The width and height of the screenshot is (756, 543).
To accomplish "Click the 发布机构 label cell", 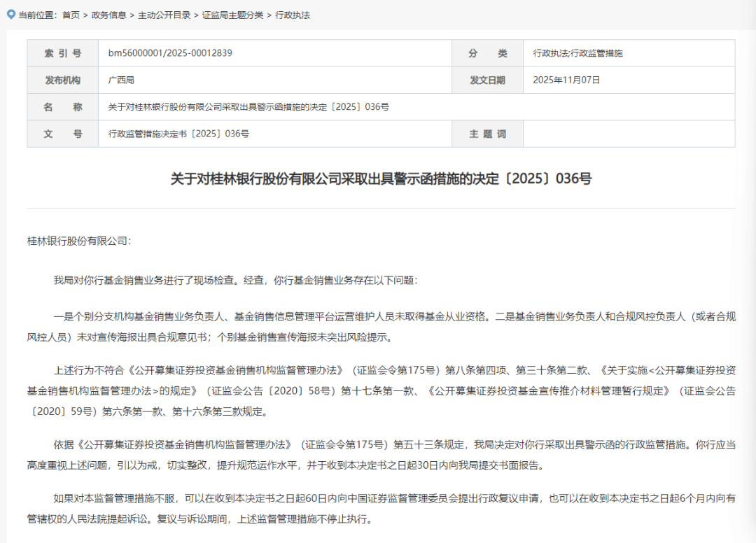I will pyautogui.click(x=63, y=80).
